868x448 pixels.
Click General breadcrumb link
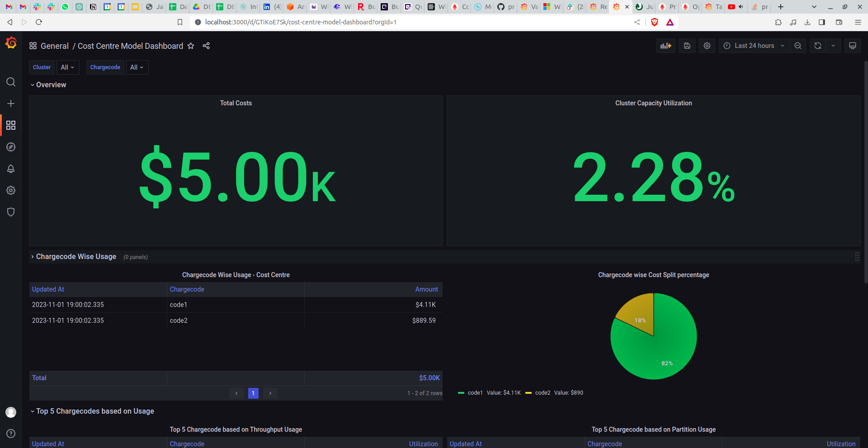click(55, 46)
